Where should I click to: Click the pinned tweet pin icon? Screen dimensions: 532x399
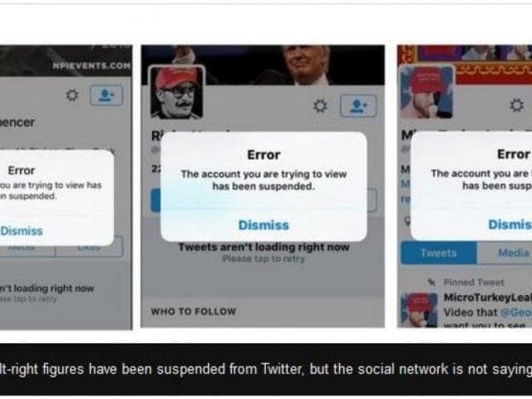pos(431,282)
